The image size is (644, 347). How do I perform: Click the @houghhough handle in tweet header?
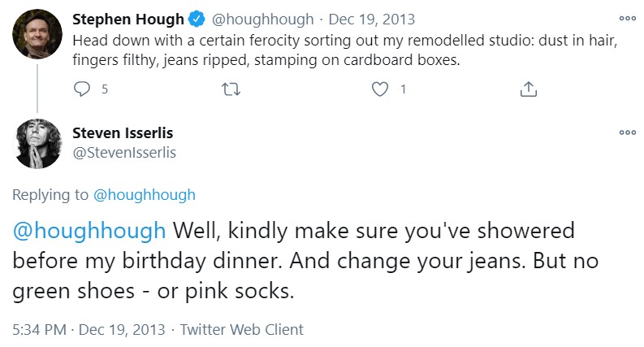261,19
